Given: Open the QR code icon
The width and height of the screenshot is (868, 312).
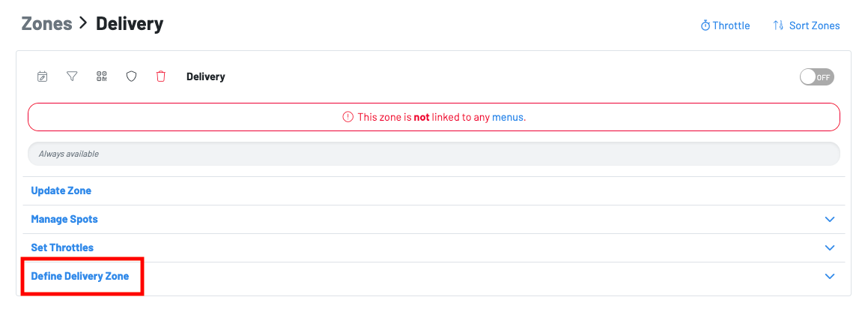Looking at the screenshot, I should pos(102,76).
